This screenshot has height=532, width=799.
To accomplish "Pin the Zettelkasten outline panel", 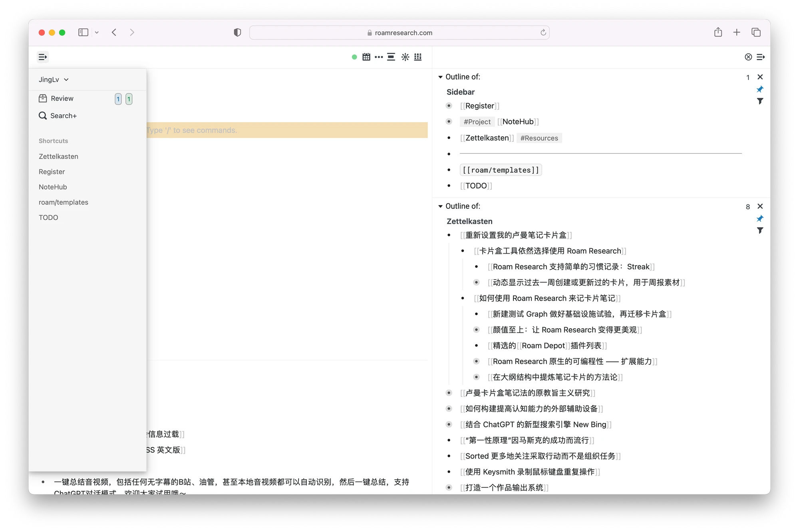I will 760,218.
